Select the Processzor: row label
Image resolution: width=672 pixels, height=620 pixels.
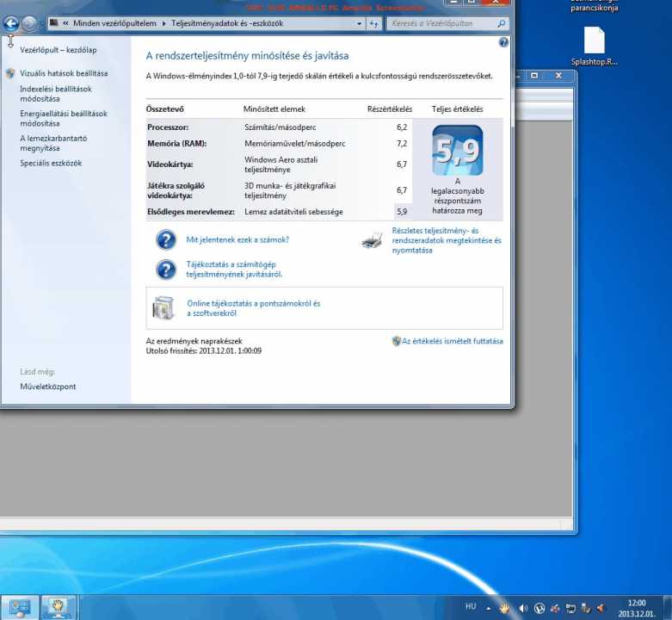[168, 127]
